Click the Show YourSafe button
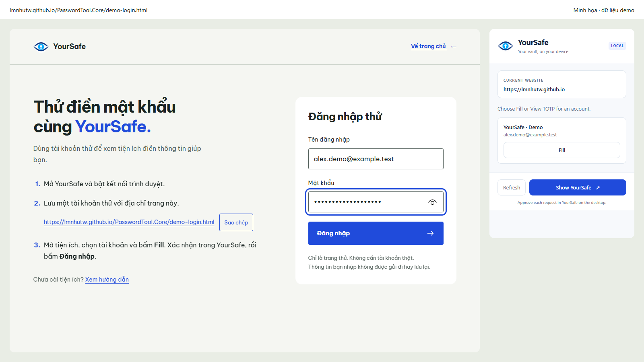This screenshot has height=362, width=644. (x=578, y=187)
